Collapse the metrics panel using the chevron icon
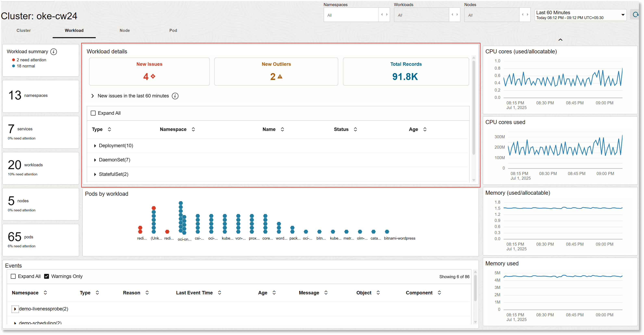 (560, 39)
